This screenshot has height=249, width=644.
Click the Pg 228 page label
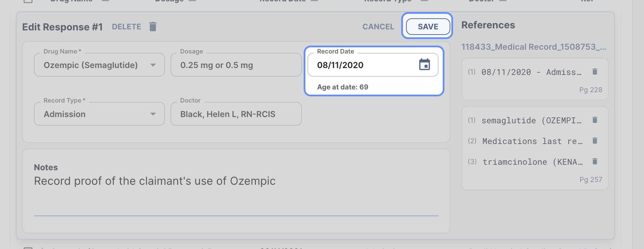pos(591,90)
